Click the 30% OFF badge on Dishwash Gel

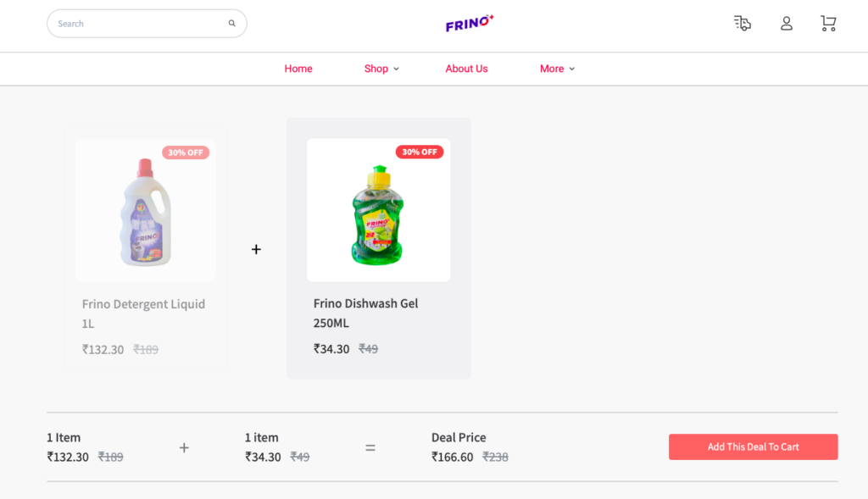pos(420,152)
